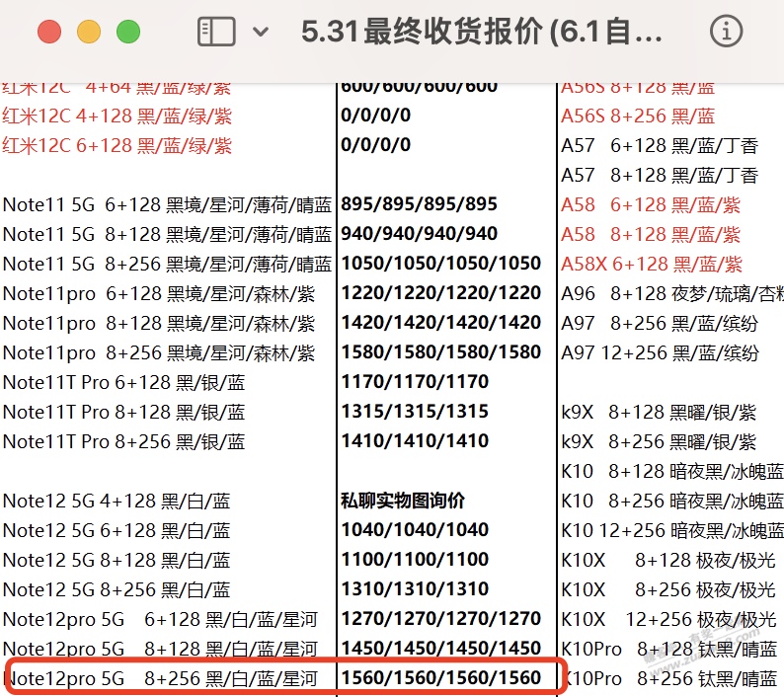Select A57 8+128 黑/蓝/丁香 entry
The image size is (784, 697).
(660, 176)
